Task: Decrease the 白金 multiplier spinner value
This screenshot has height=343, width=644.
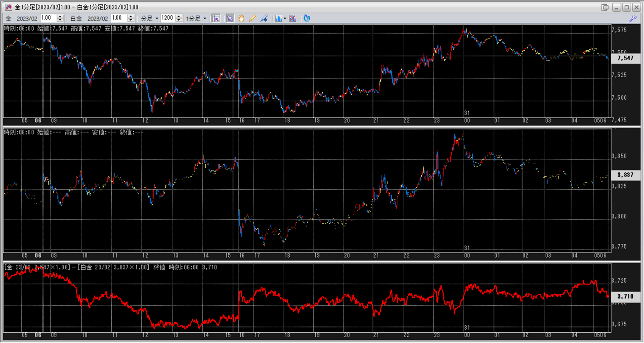Action: coord(131,20)
